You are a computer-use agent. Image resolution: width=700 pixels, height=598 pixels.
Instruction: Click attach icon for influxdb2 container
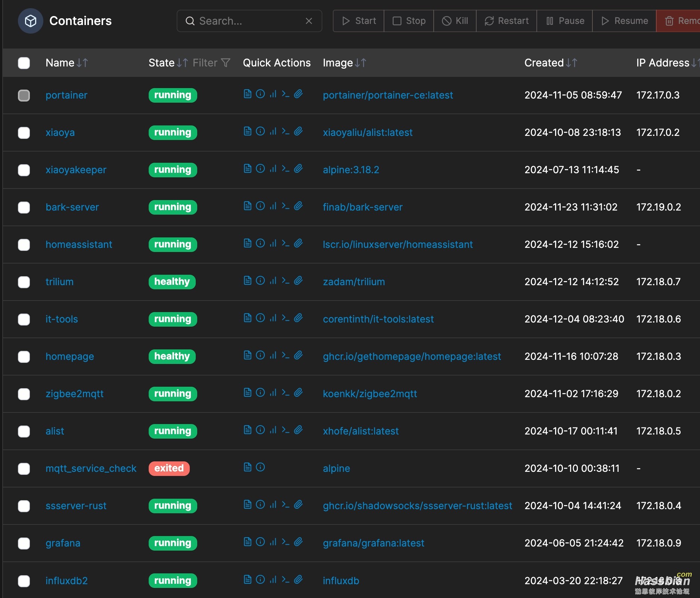pyautogui.click(x=298, y=580)
